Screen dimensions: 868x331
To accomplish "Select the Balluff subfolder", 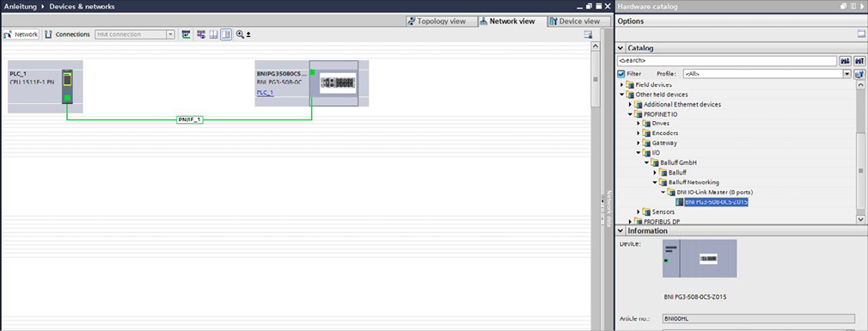I will tap(677, 173).
